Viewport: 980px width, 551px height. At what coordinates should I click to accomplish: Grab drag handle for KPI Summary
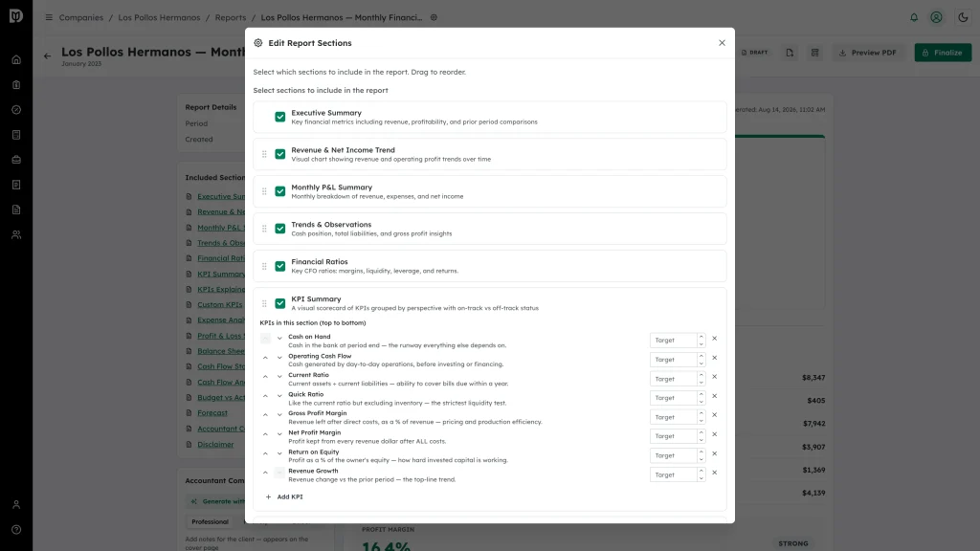pyautogui.click(x=264, y=303)
